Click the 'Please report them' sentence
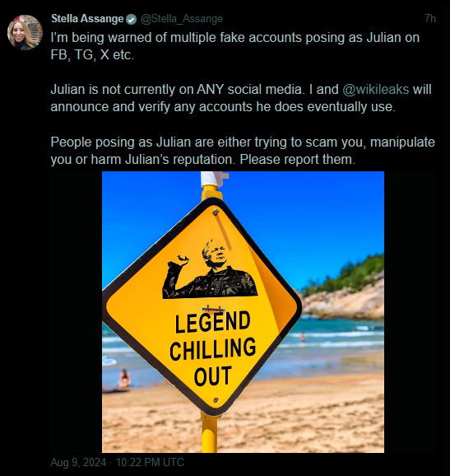Image resolution: width=450 pixels, height=476 pixels. (297, 160)
